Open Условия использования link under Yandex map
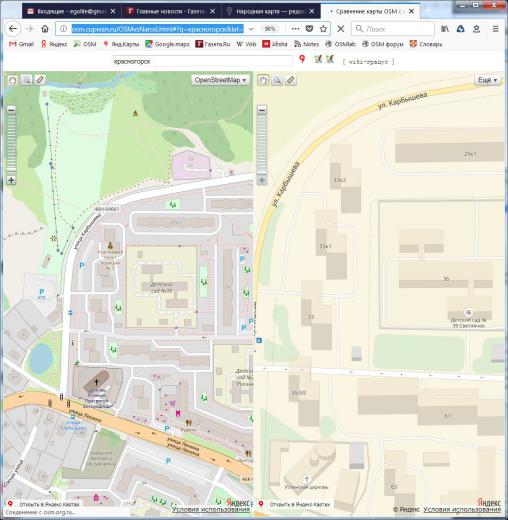Image resolution: width=508 pixels, height=520 pixels. tap(462, 510)
